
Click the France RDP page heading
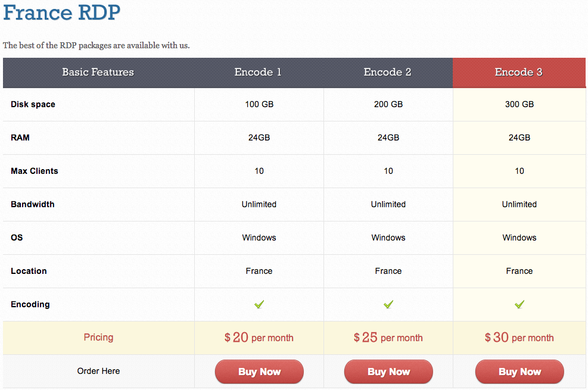(62, 12)
